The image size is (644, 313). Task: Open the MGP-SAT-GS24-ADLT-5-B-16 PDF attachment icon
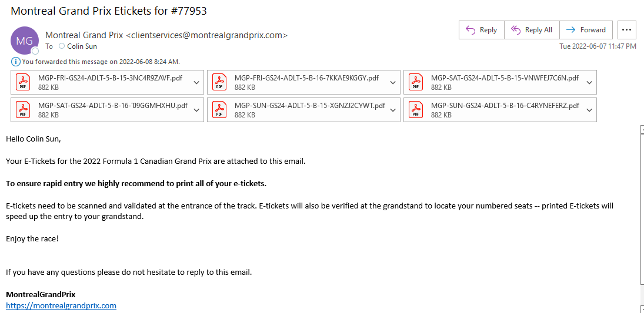pyautogui.click(x=22, y=110)
